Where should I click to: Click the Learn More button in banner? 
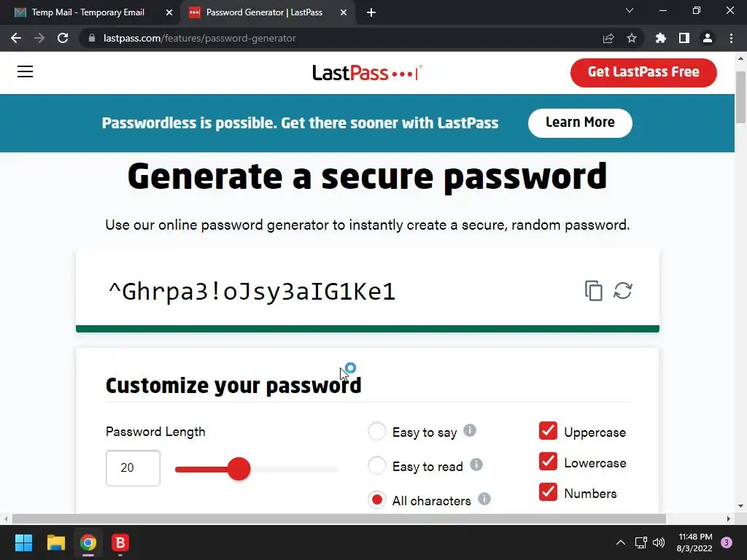pyautogui.click(x=580, y=122)
